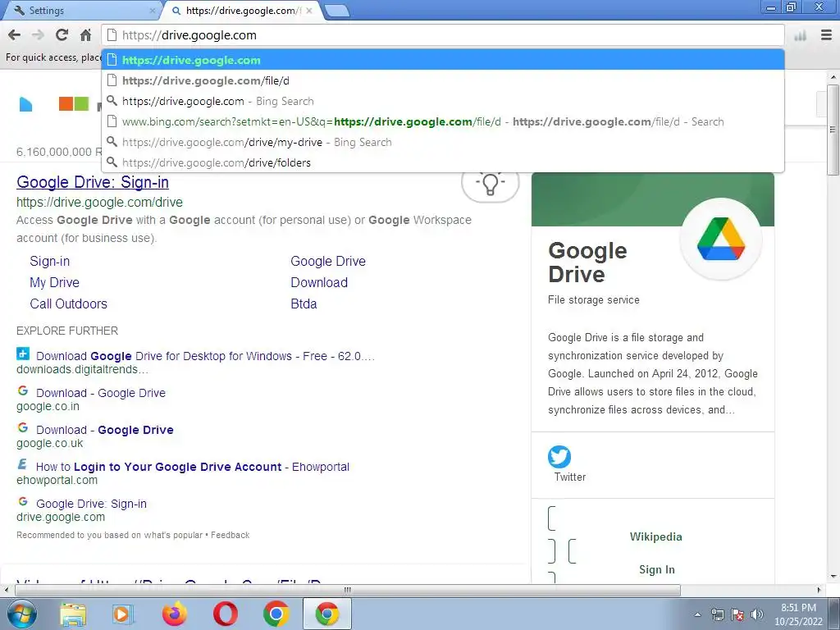Open 'Download Google Drive for Desktop for Windows' link
Screen dimensions: 840x630
[x=205, y=356]
